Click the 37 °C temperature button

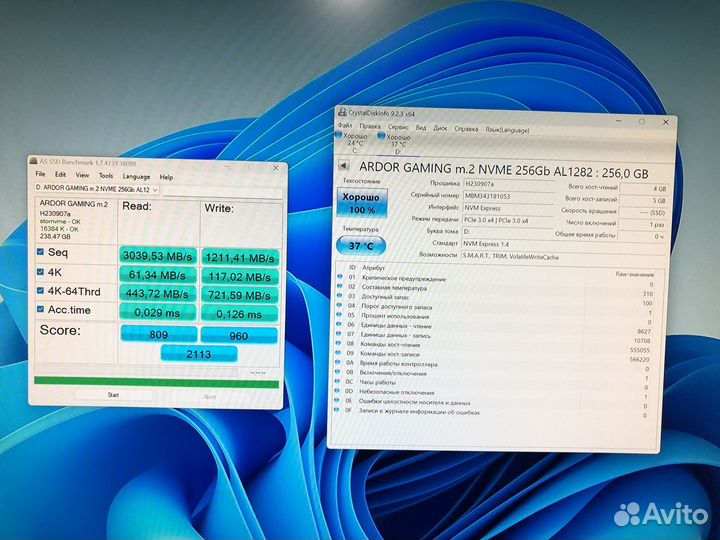(361, 246)
